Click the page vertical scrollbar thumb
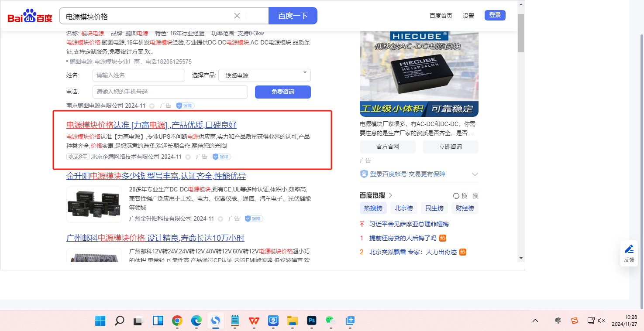This screenshot has height=331, width=644. coord(521,33)
